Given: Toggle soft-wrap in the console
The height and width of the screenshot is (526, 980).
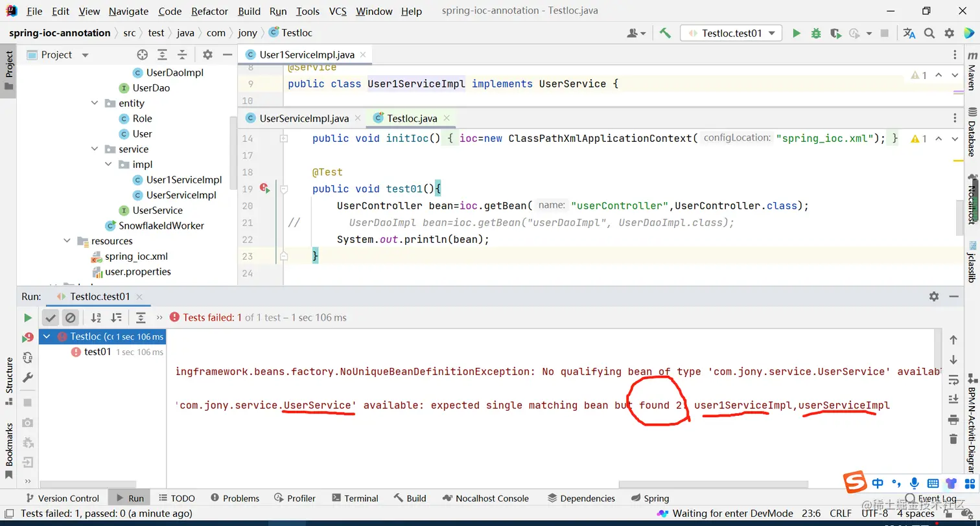Looking at the screenshot, I should tap(953, 380).
